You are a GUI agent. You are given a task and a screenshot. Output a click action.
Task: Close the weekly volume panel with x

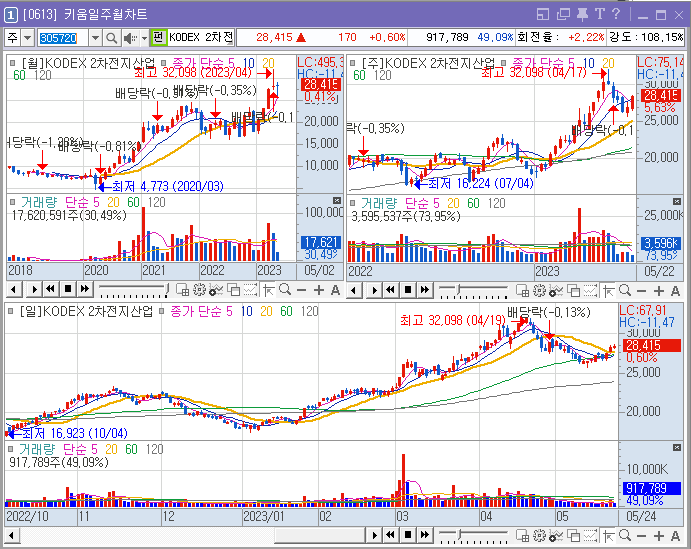pos(677,201)
